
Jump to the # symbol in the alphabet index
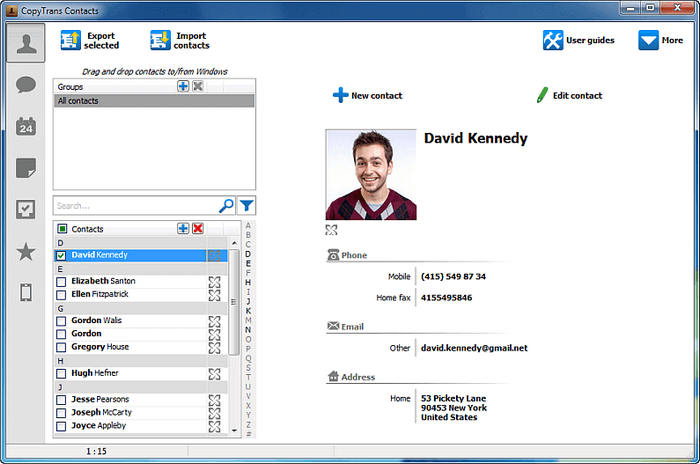[248, 434]
